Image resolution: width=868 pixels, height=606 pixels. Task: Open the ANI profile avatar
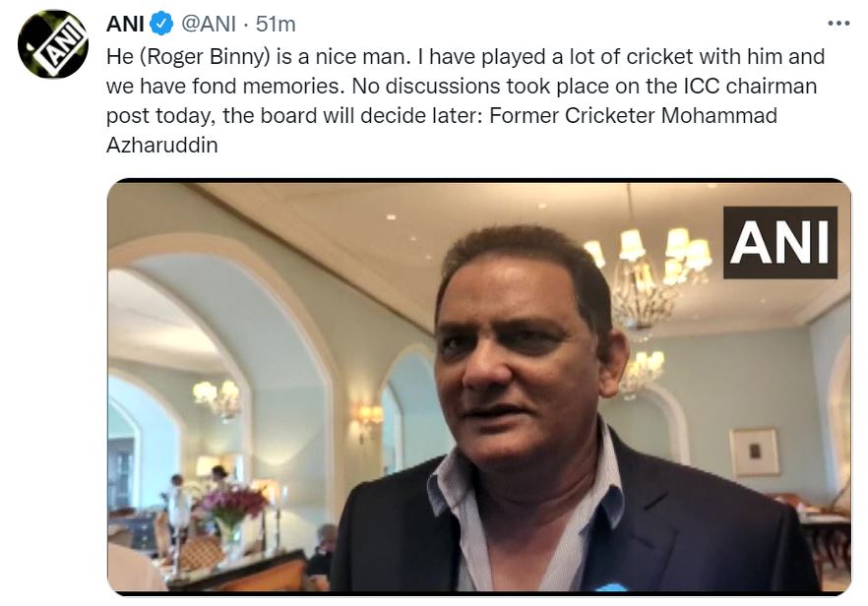(53, 44)
